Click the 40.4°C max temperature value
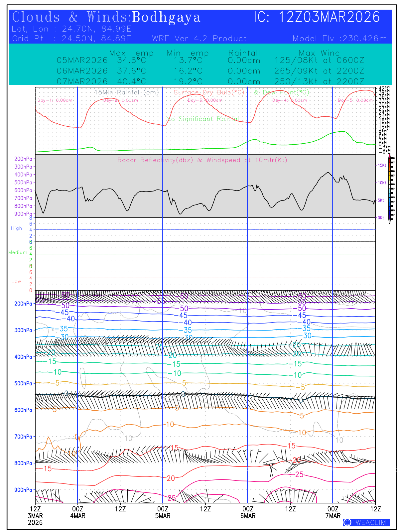 (x=131, y=81)
